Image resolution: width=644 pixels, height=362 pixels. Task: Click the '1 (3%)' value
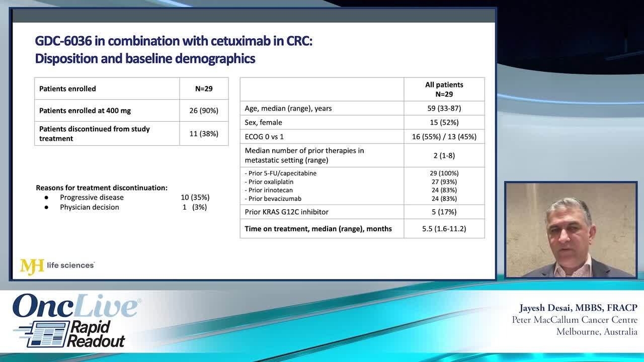tap(195, 207)
